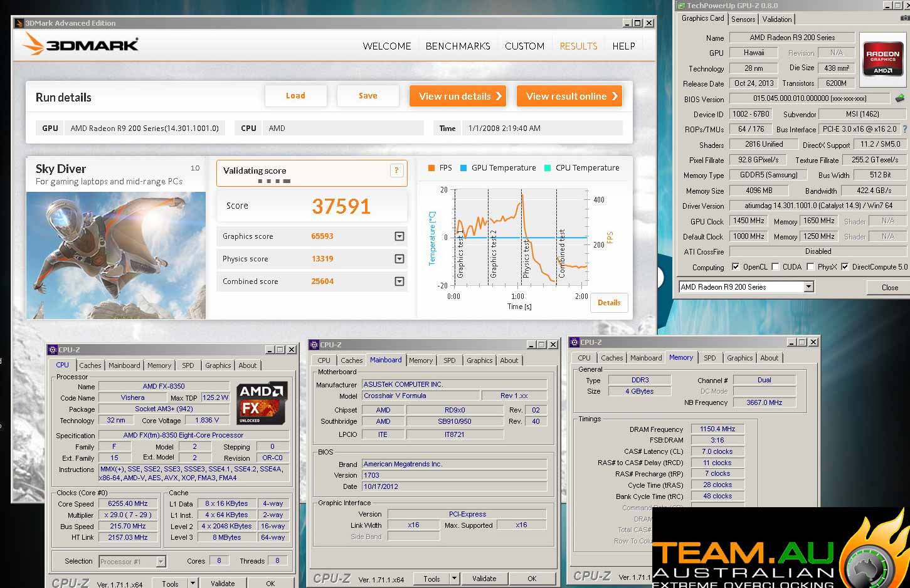Click the DRAM Frequency value 1150.4 MHz

click(717, 429)
